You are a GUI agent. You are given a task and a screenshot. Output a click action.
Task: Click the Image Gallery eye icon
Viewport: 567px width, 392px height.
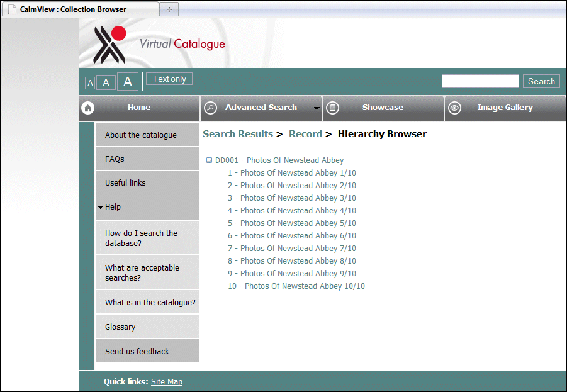point(454,108)
